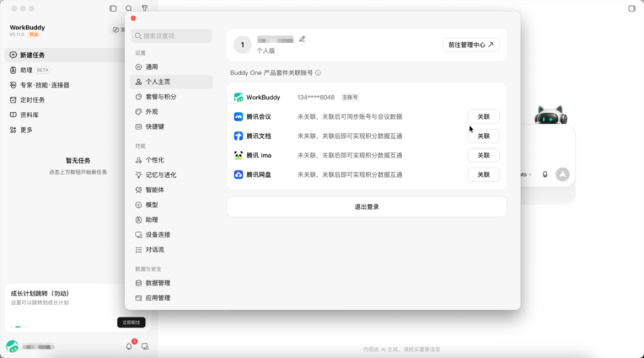
Task: Click 退出登录 button
Action: coord(367,206)
